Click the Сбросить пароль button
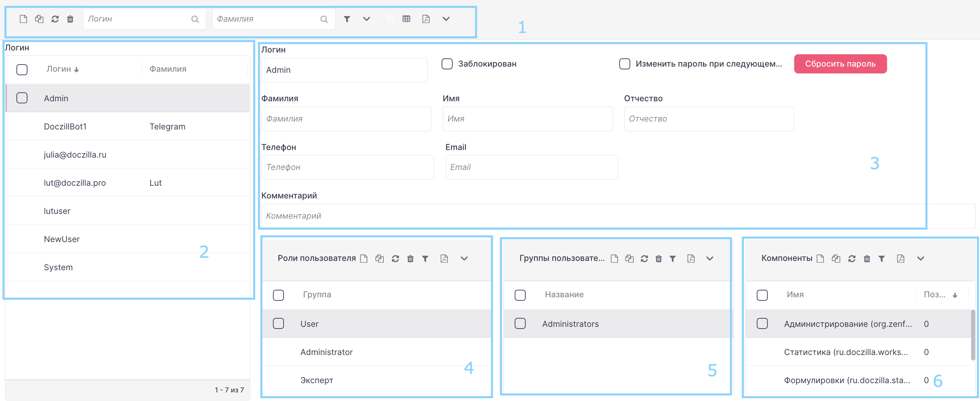This screenshot has height=401, width=980. tap(840, 64)
